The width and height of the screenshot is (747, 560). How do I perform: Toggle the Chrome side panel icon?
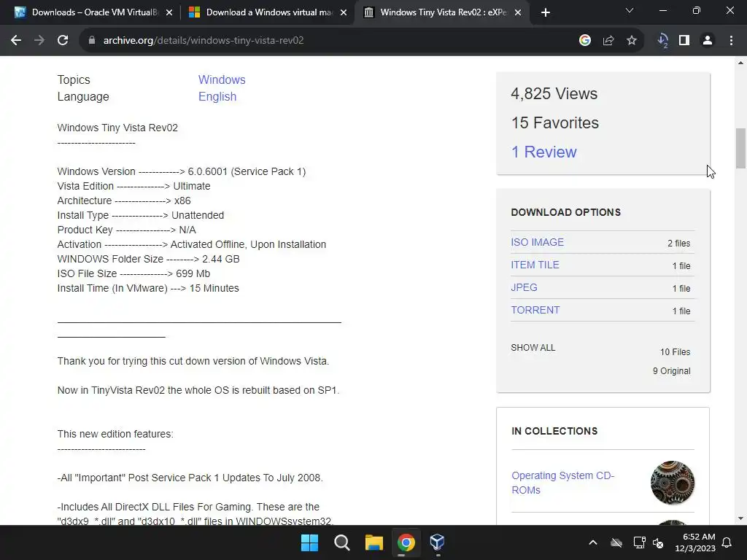[684, 41]
